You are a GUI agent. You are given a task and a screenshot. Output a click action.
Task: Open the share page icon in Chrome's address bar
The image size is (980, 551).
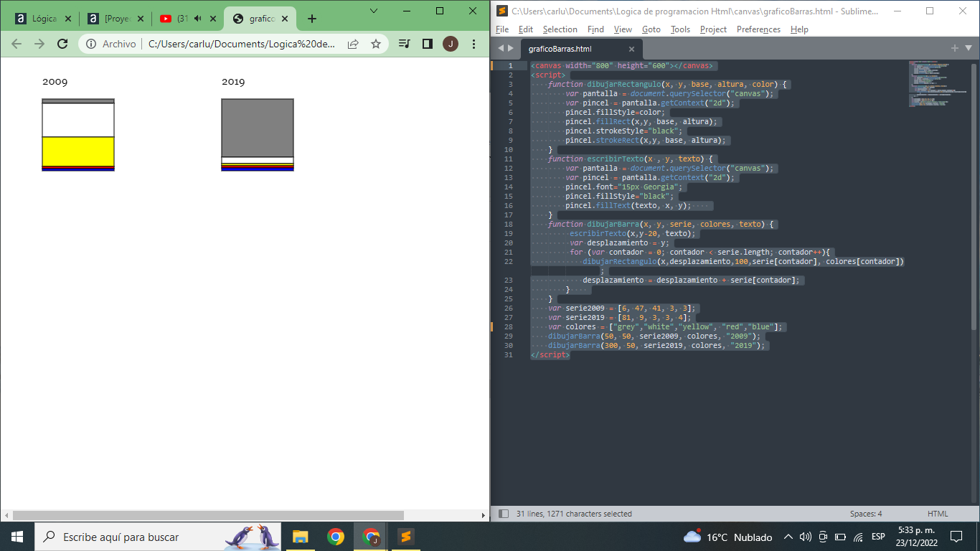353,44
